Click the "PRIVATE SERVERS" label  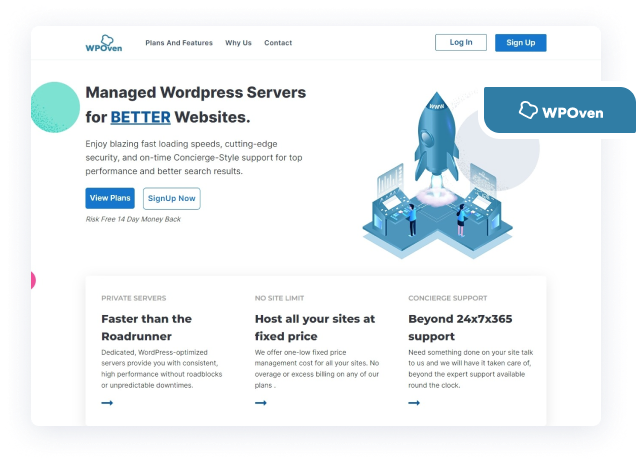(x=134, y=298)
